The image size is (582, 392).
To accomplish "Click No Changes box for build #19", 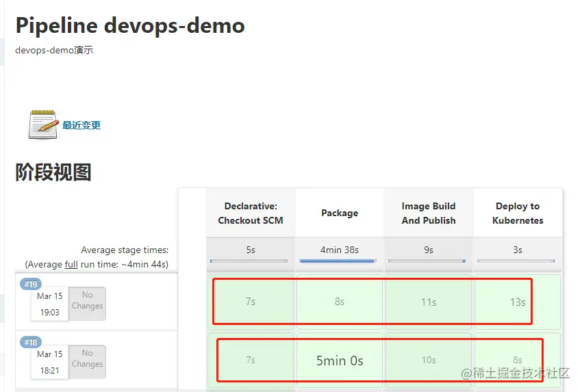I will point(87,303).
